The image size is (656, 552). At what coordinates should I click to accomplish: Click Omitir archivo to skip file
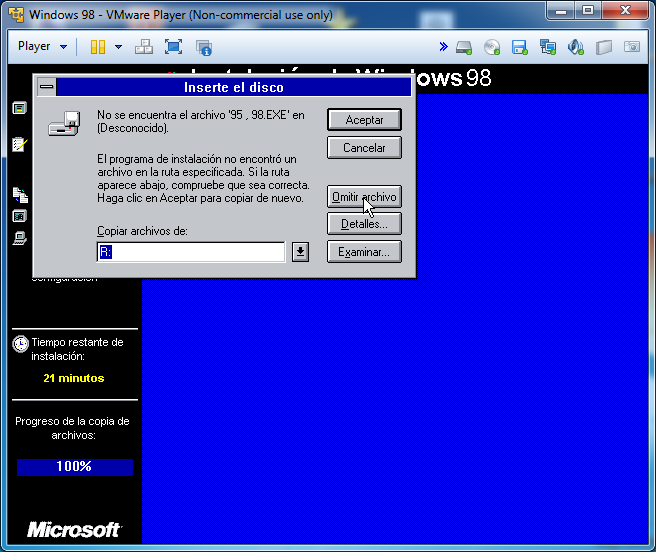point(364,197)
